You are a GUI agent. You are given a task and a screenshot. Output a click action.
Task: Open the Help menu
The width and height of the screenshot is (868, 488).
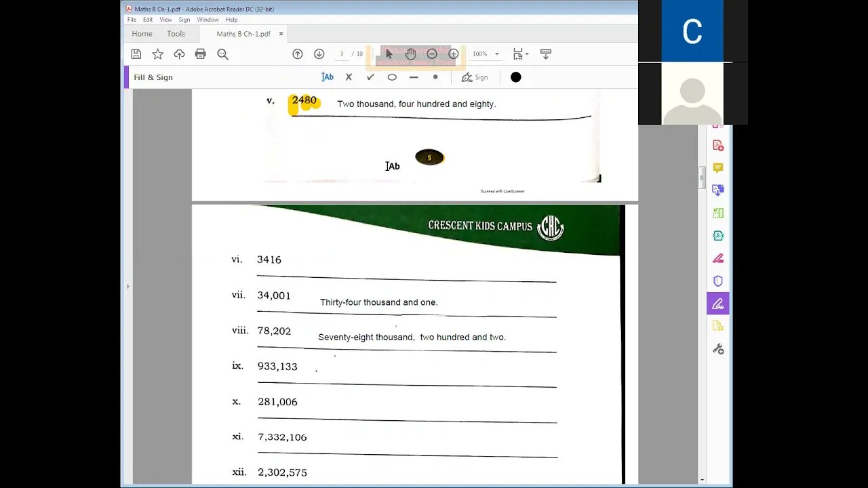point(231,20)
